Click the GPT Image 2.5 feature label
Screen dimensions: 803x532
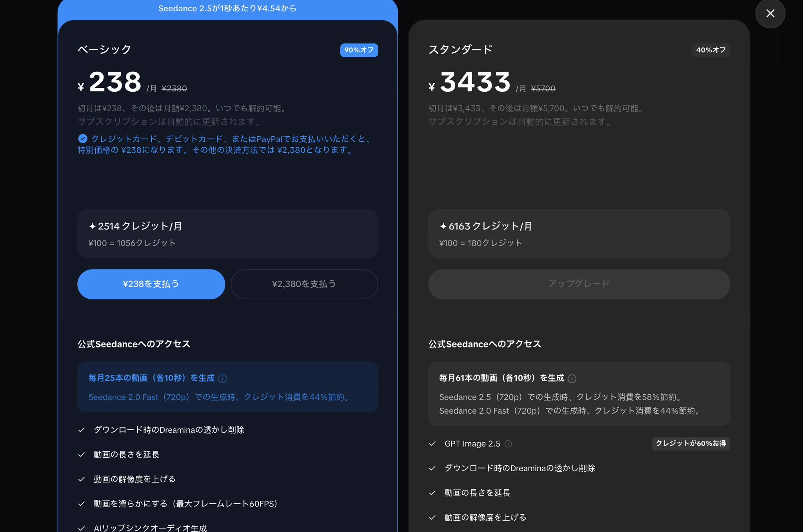472,443
